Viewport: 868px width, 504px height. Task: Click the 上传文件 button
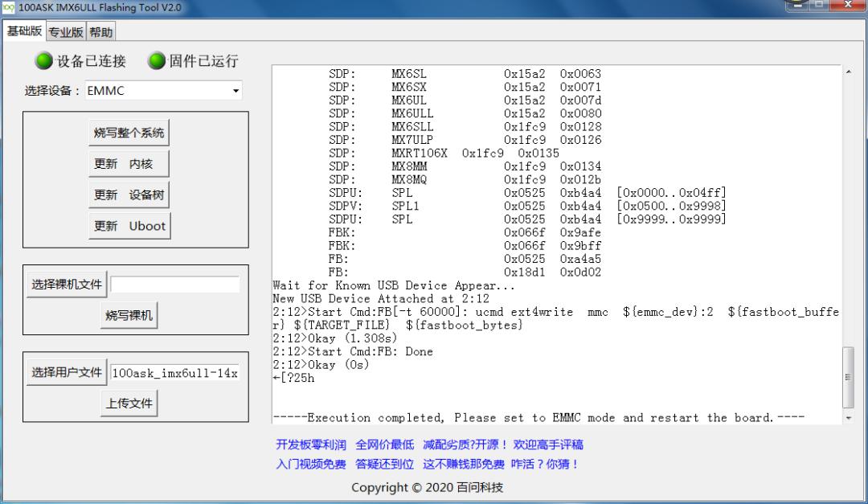pos(129,404)
